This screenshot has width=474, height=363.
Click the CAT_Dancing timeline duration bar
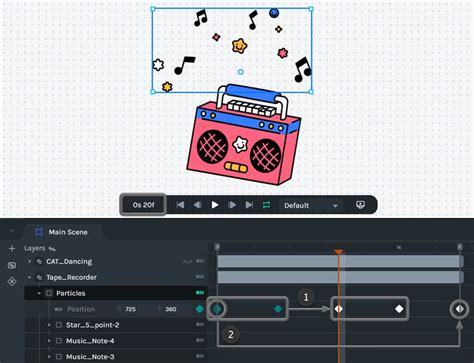pyautogui.click(x=340, y=261)
